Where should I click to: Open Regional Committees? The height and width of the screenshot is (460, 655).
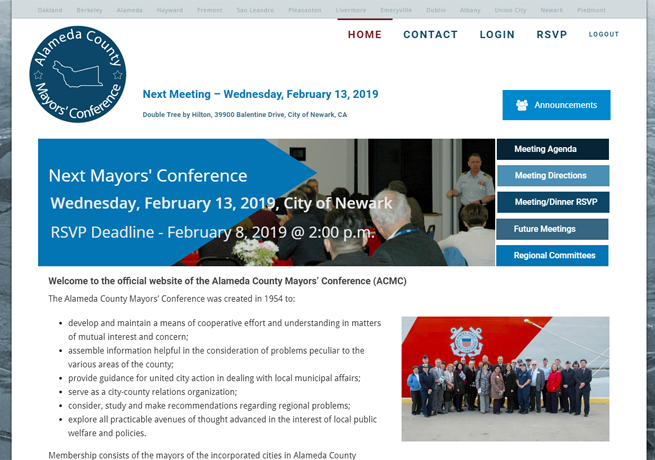[x=553, y=255]
